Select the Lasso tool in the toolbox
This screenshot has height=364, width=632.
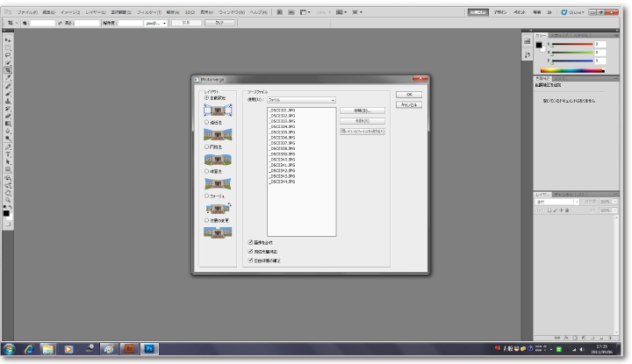[8, 56]
